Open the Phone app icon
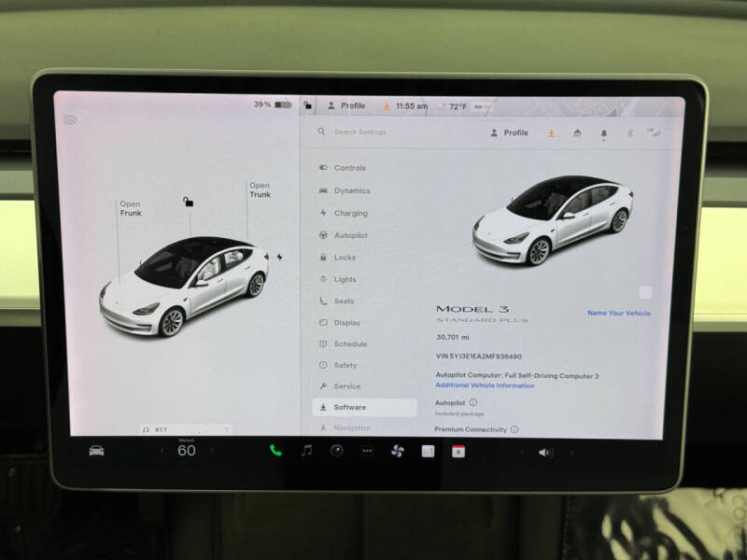 click(274, 452)
